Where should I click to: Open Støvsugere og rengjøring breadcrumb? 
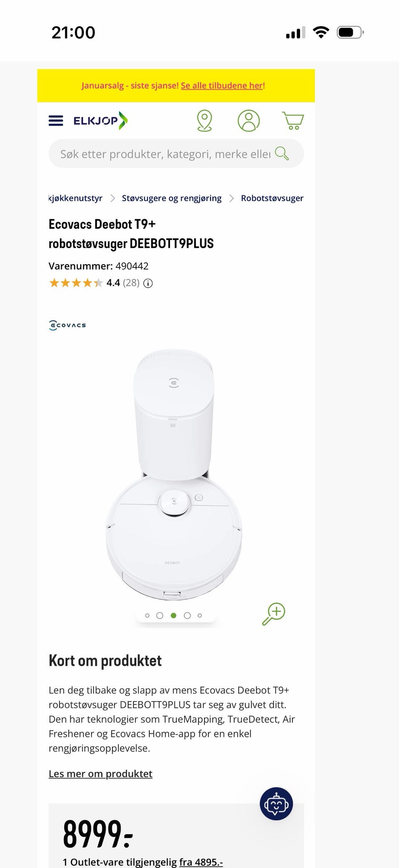pyautogui.click(x=172, y=198)
